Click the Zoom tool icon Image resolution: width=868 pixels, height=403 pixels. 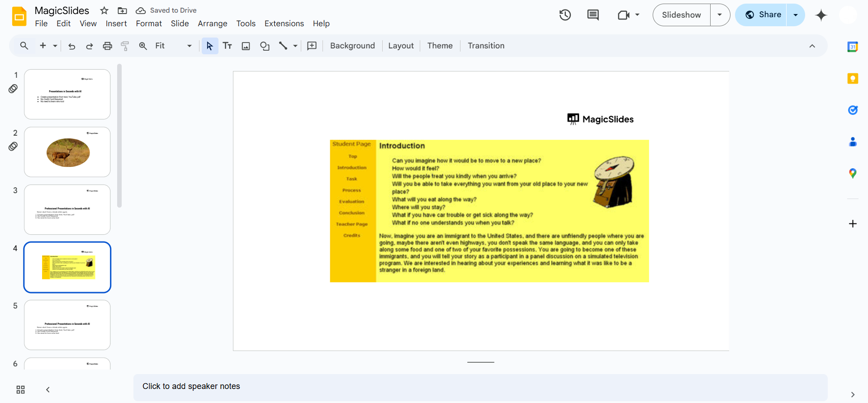143,46
